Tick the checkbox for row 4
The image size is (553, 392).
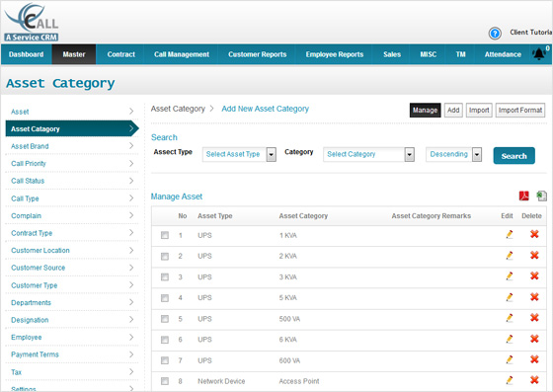click(165, 298)
